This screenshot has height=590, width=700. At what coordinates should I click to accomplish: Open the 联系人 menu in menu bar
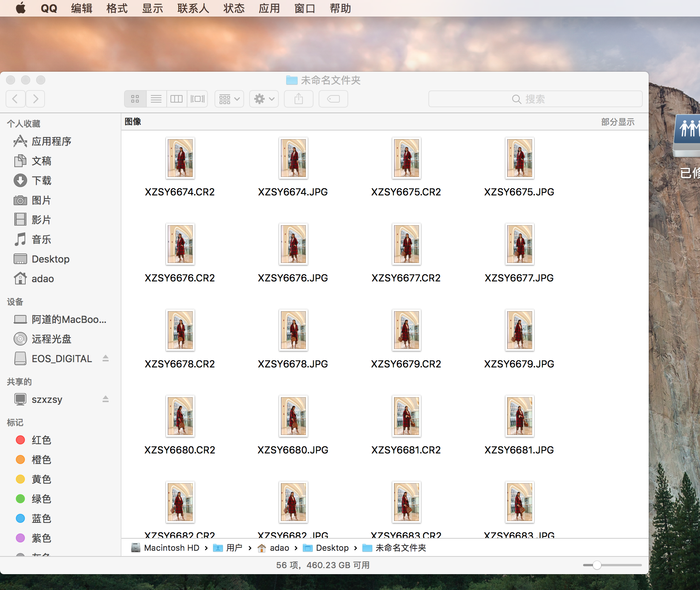point(193,8)
